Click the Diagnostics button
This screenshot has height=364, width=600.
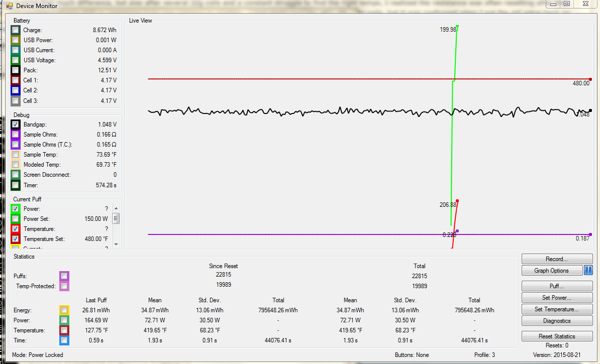point(557,321)
